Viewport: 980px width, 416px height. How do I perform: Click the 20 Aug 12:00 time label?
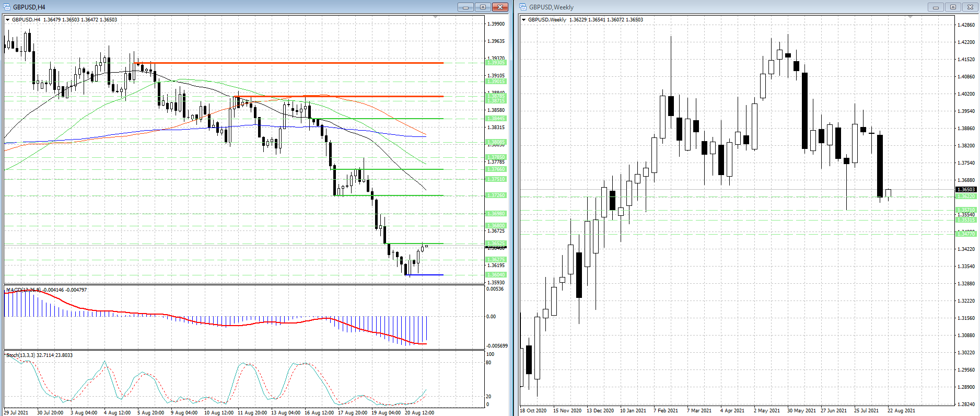(x=419, y=412)
